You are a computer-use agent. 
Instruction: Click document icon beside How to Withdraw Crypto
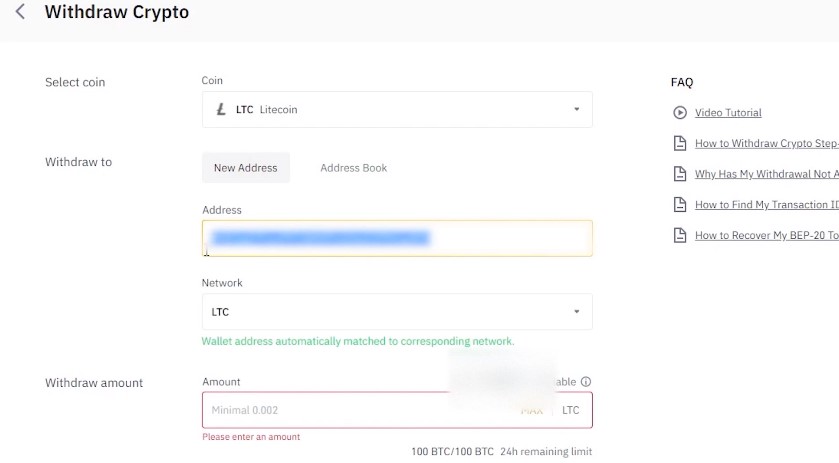pos(680,143)
